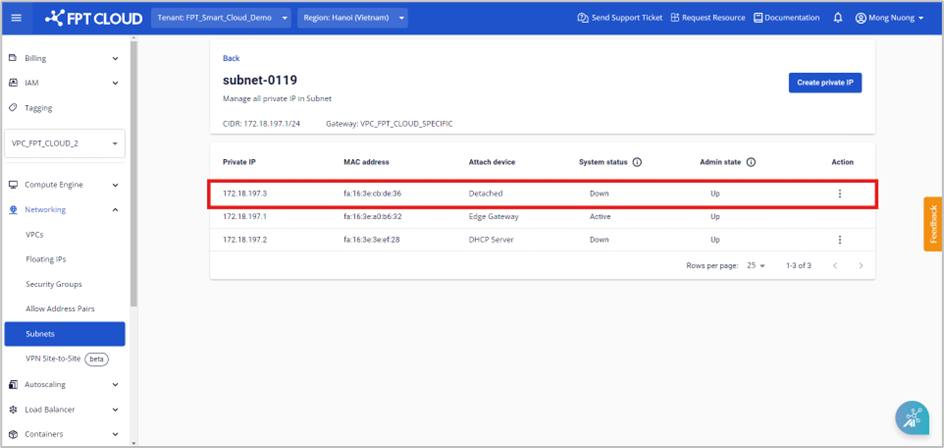Click the System status info icon

pos(637,162)
